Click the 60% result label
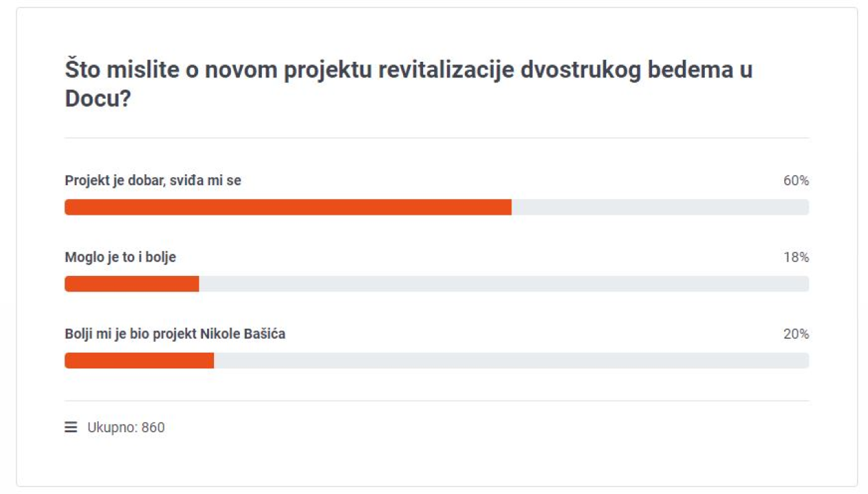The width and height of the screenshot is (868, 494). click(795, 180)
